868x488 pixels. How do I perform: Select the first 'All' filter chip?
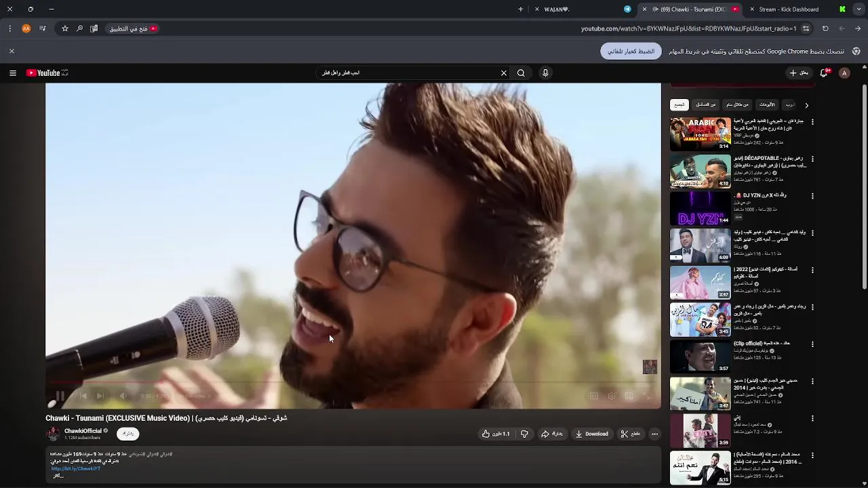[x=679, y=105]
